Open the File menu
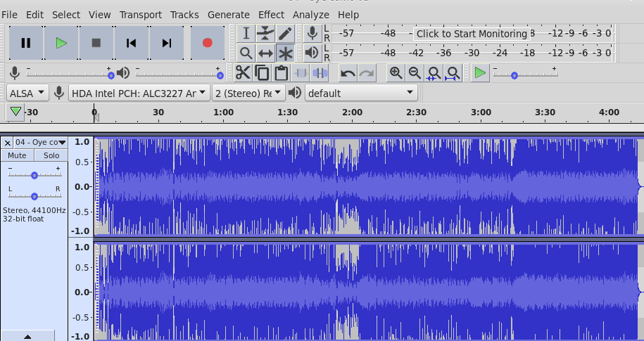 pos(9,15)
